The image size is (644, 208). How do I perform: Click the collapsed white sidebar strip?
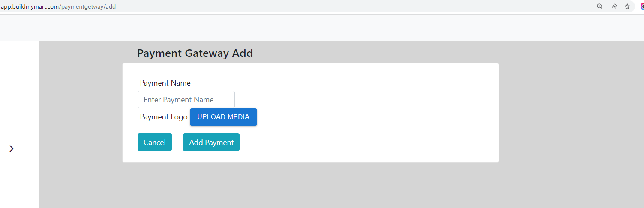(x=20, y=86)
